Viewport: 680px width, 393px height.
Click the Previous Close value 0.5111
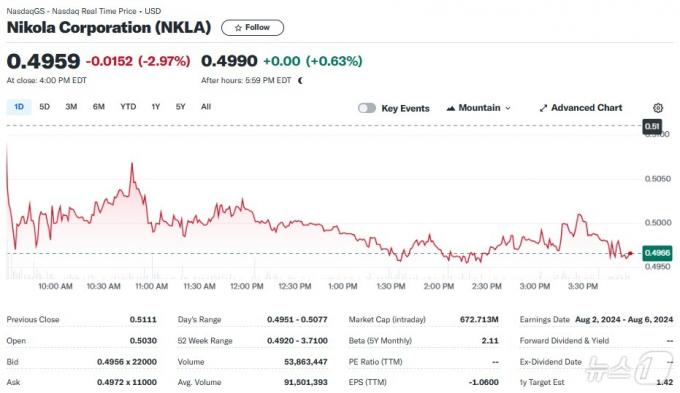[143, 320]
